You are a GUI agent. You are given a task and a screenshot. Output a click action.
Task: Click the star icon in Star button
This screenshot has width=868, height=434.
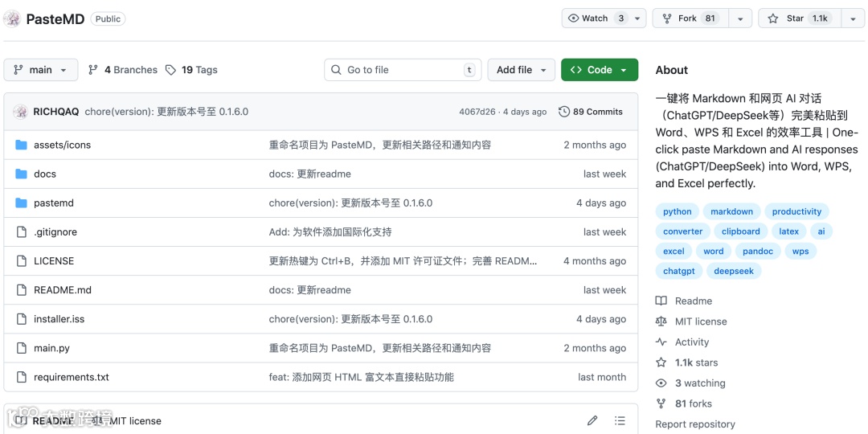pyautogui.click(x=773, y=18)
